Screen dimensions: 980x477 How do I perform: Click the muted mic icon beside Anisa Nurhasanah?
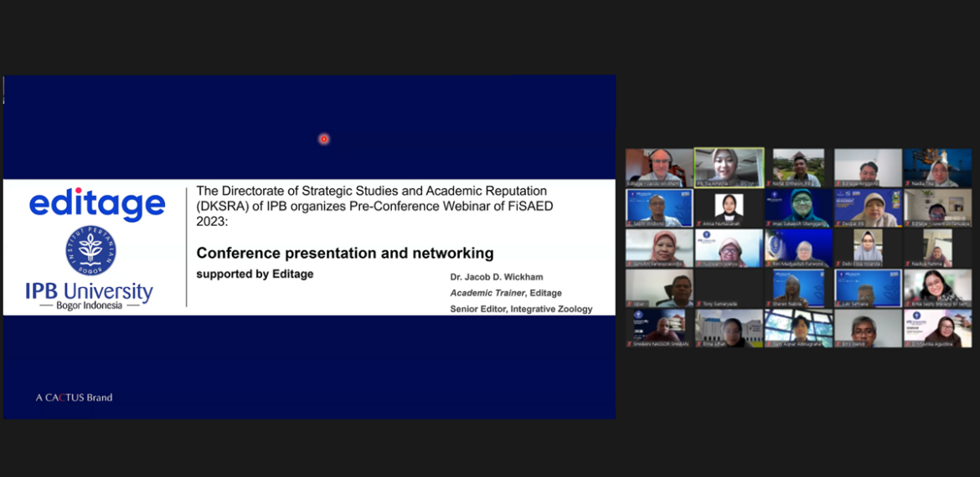699,223
